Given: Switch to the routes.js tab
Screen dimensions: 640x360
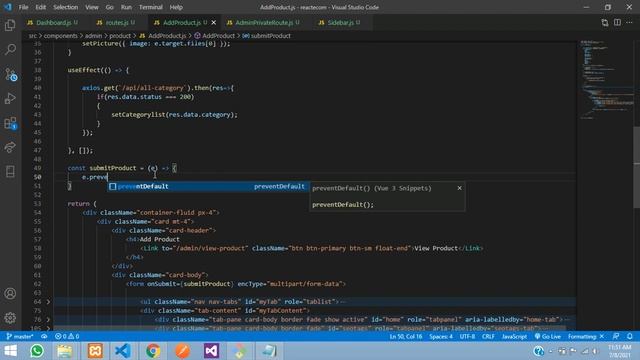Looking at the screenshot, I should [x=116, y=22].
